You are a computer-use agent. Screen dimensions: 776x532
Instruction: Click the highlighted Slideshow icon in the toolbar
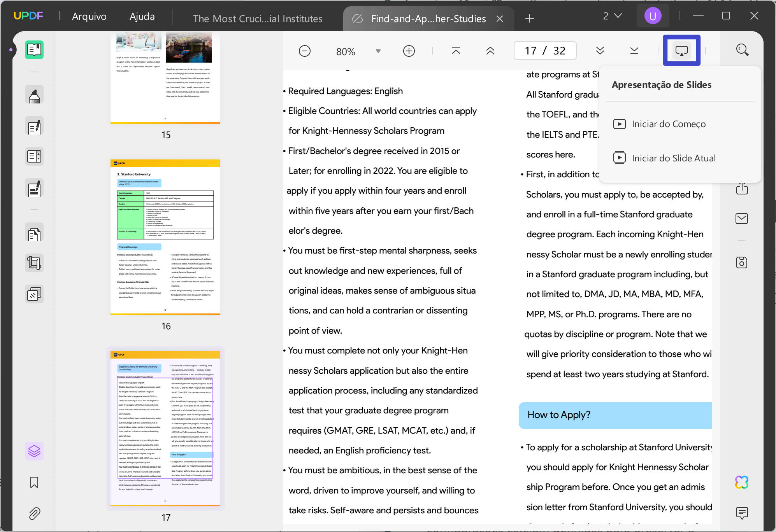tap(682, 50)
